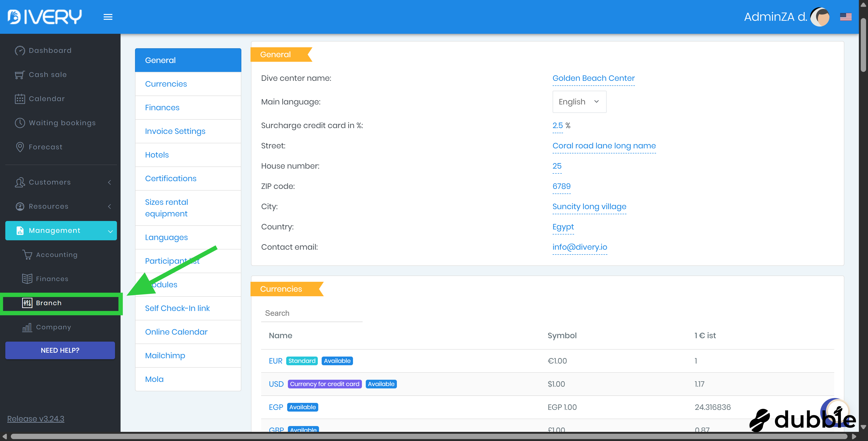This screenshot has height=441, width=868.
Task: Click the Branch sliders icon
Action: pos(27,303)
